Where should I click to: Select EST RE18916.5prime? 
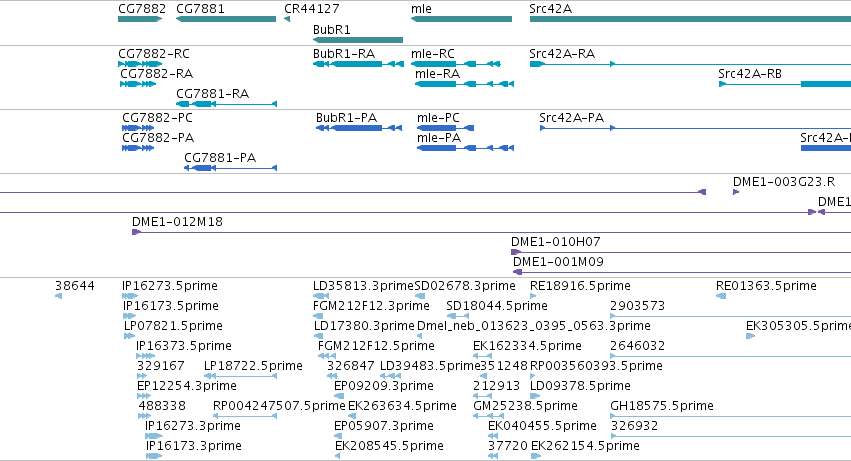(x=580, y=286)
